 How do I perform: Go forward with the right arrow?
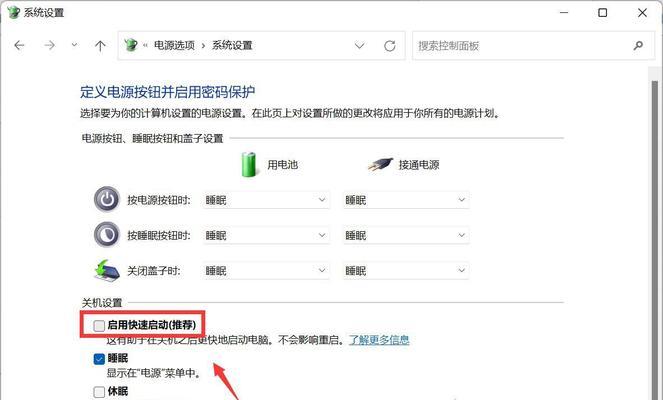tap(49, 45)
